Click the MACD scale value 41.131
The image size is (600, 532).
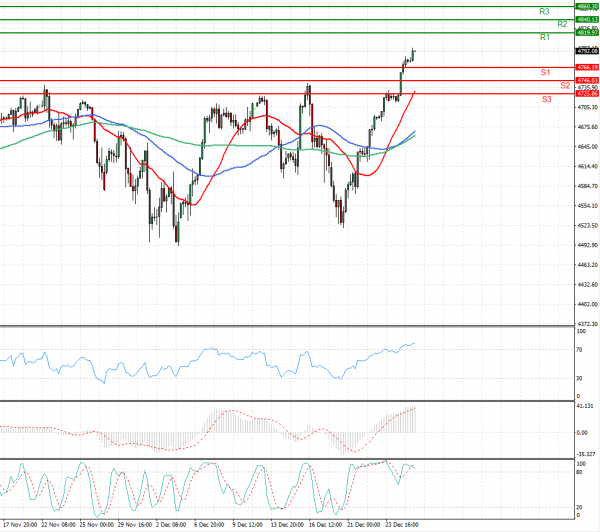tap(585, 406)
